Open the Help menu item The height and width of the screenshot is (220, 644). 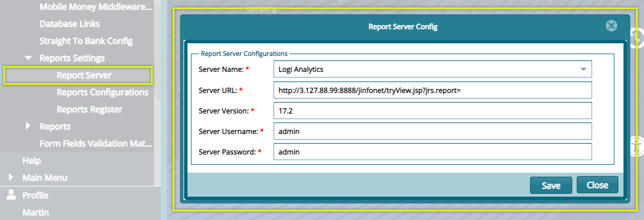pyautogui.click(x=31, y=161)
